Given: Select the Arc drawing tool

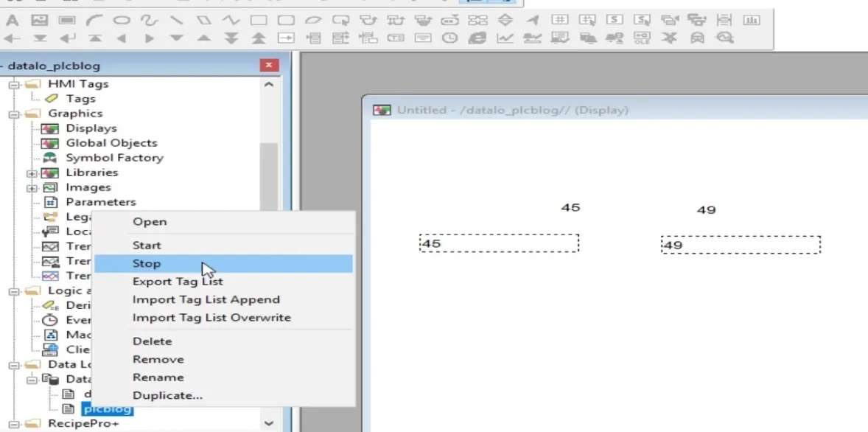Looking at the screenshot, I should pos(94,21).
